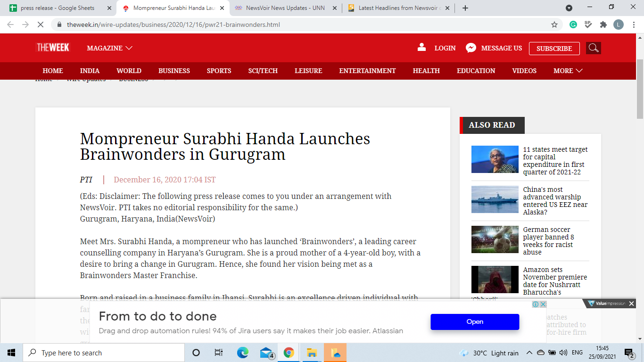
Task: Click the browser address bar URL
Action: tap(173, 25)
